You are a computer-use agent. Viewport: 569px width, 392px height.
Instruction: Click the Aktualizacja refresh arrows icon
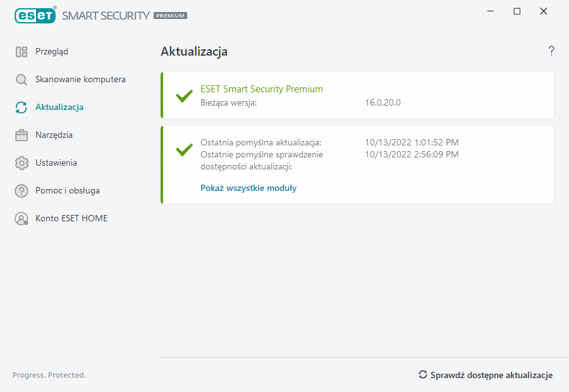tap(21, 107)
